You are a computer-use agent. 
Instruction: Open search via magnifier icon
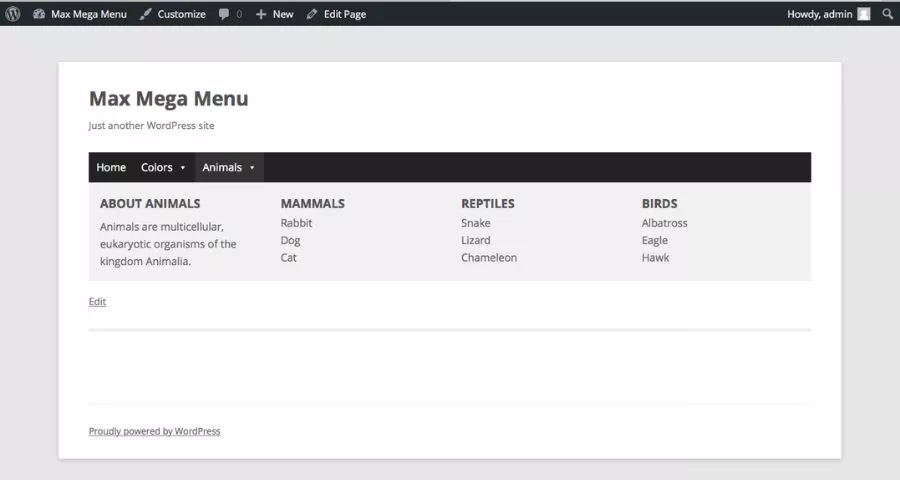coord(887,14)
